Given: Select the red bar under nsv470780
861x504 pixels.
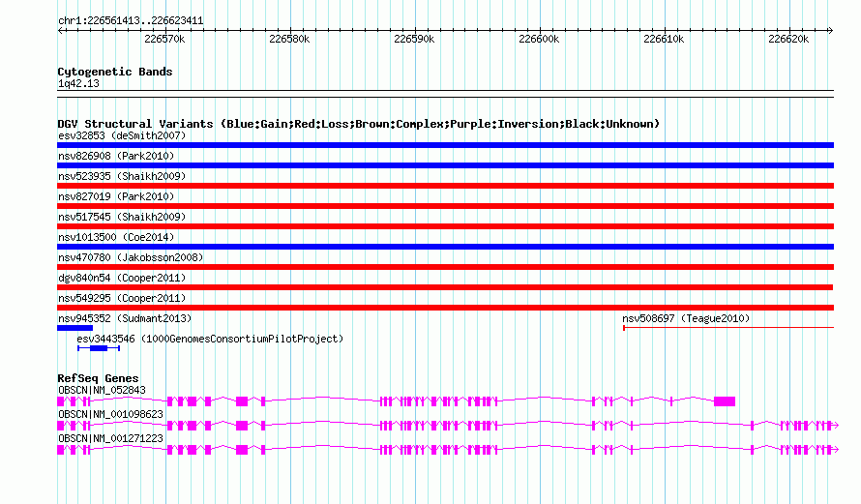Looking at the screenshot, I should (x=445, y=267).
